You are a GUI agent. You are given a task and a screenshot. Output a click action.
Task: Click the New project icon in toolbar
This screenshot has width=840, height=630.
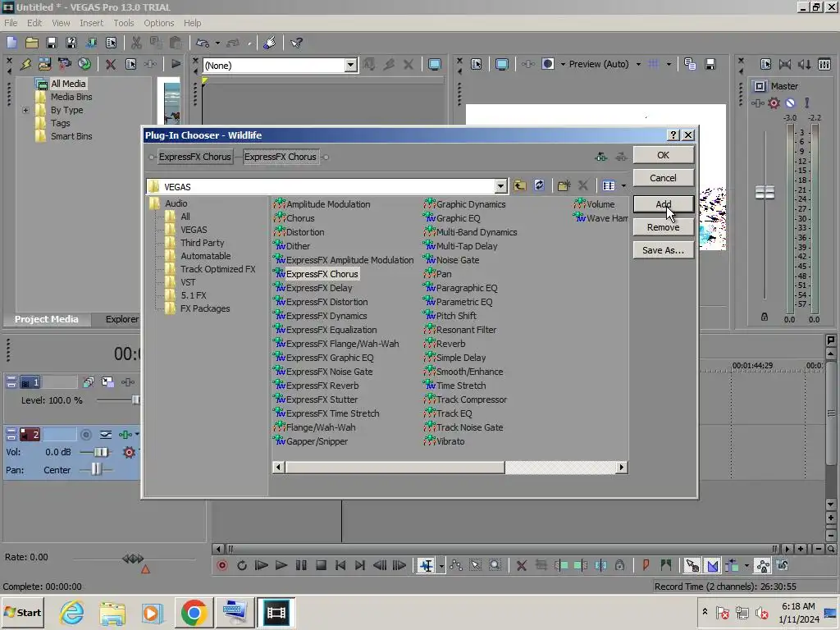click(x=11, y=43)
